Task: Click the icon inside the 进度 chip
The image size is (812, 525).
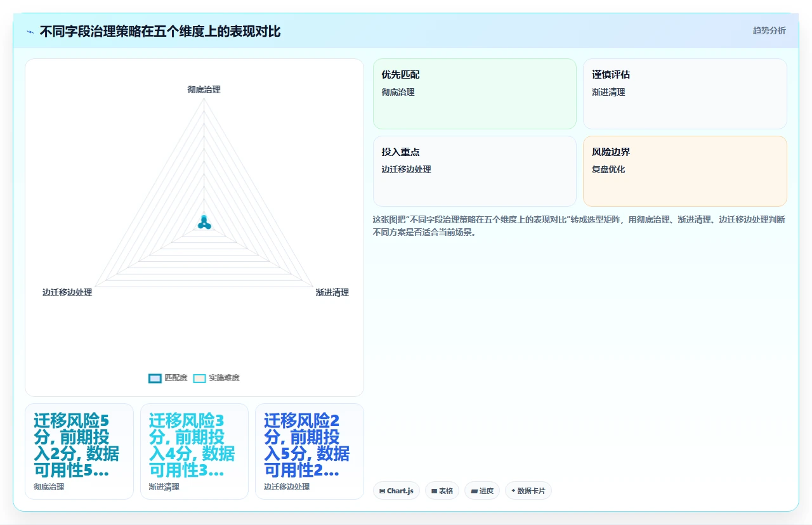Action: click(x=474, y=491)
